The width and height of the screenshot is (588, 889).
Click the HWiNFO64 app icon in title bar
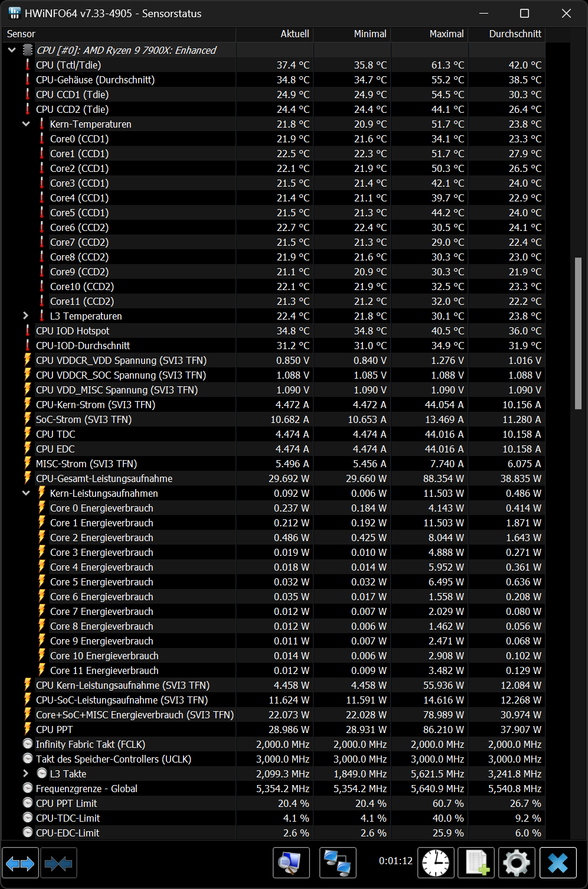14,13
